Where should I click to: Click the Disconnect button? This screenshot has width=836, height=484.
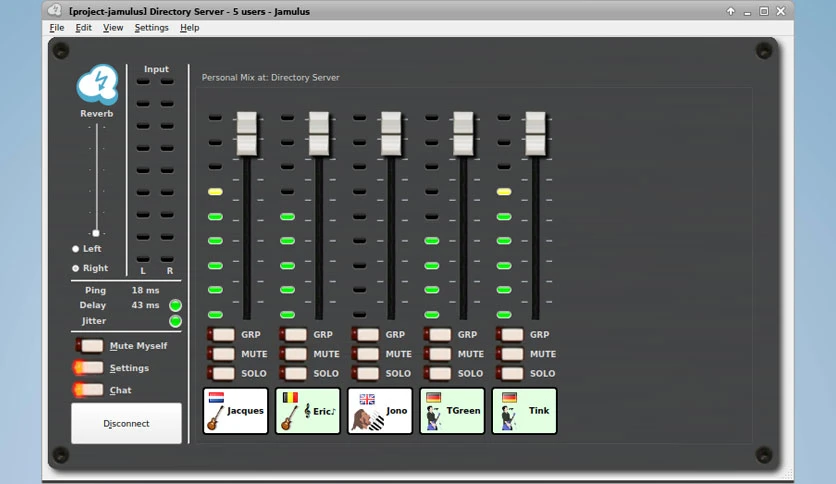click(126, 423)
